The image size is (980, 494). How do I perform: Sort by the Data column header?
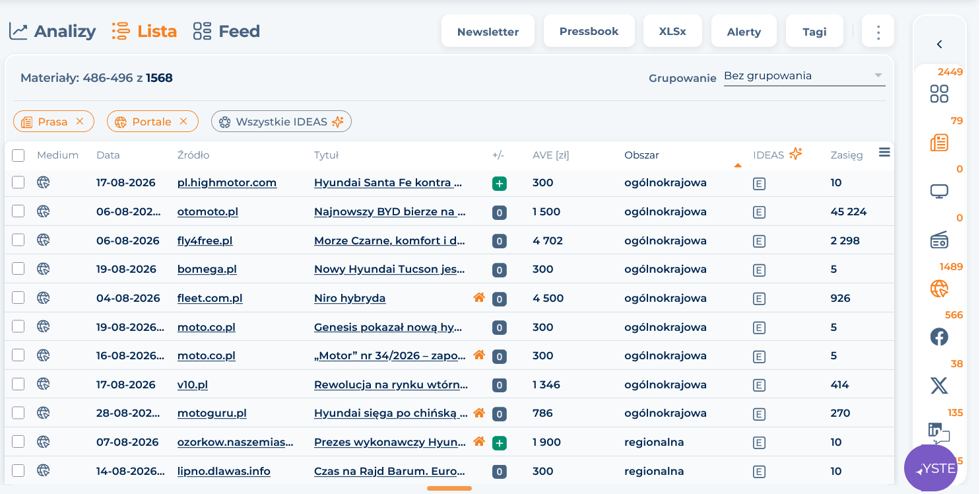coord(108,155)
